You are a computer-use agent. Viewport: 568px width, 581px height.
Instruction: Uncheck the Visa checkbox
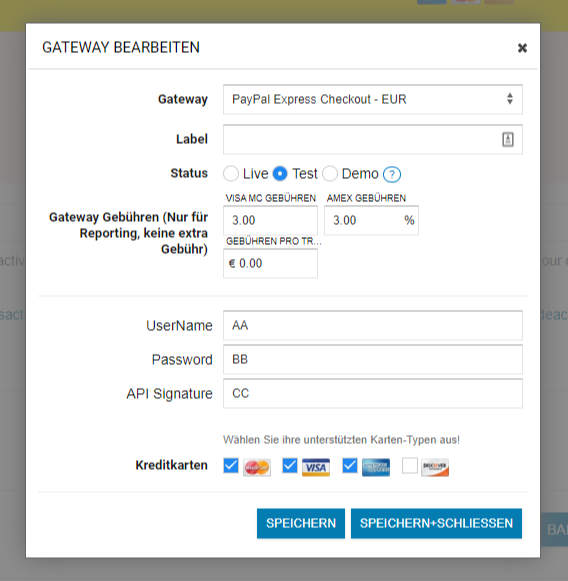[x=290, y=465]
